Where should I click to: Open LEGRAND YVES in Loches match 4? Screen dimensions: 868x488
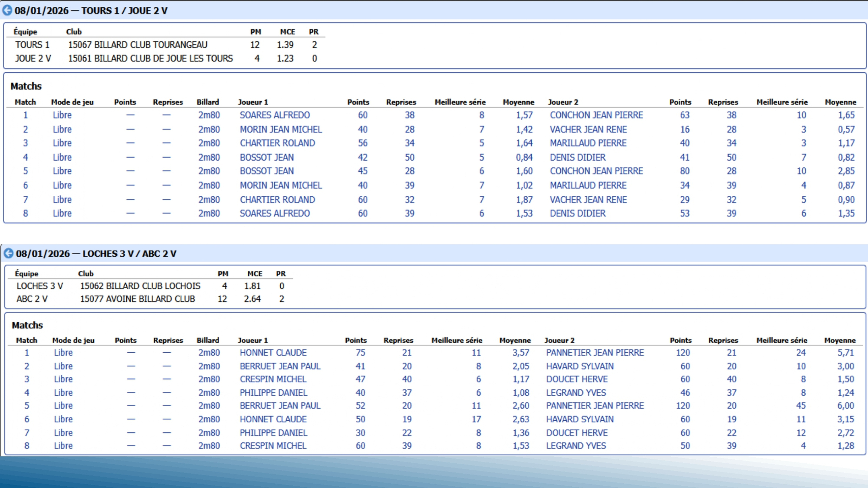pyautogui.click(x=576, y=393)
